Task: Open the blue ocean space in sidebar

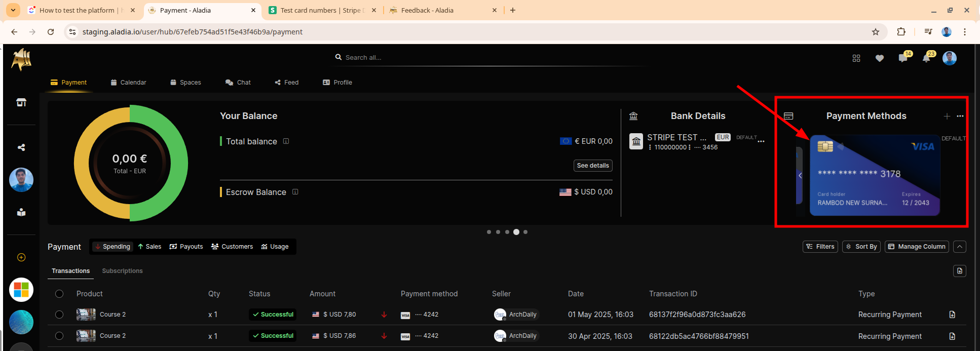Action: (21, 322)
